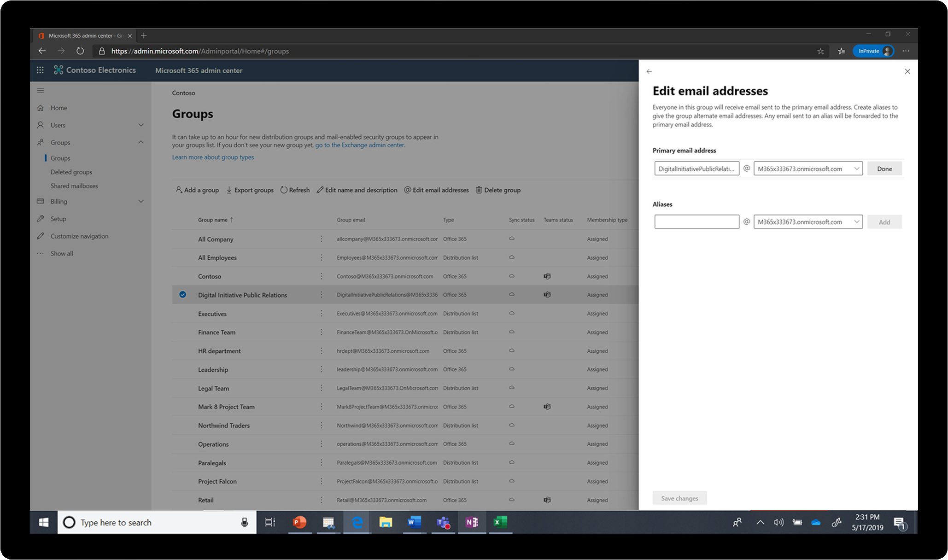948x560 pixels.
Task: Click the Done button next to primary address
Action: 884,168
